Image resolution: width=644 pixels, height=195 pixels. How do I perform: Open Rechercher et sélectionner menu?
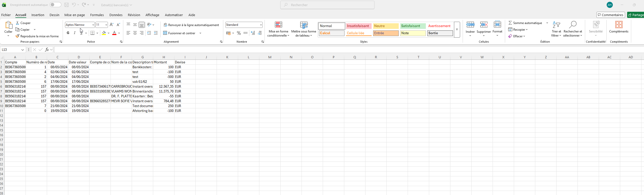(x=573, y=29)
